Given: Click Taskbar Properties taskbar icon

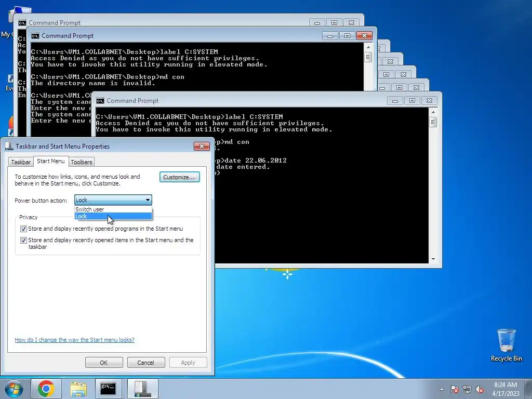Looking at the screenshot, I should pyautogui.click(x=142, y=389).
